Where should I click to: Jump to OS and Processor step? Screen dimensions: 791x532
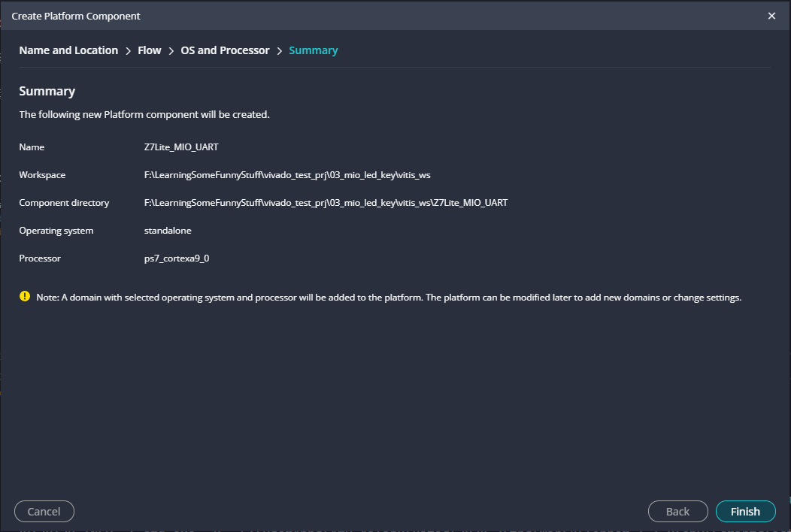coord(225,50)
